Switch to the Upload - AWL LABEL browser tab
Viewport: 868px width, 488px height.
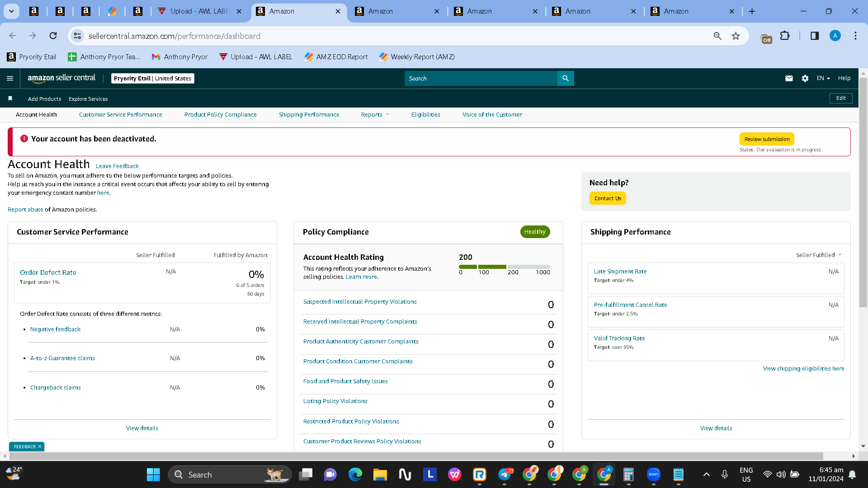[200, 11]
